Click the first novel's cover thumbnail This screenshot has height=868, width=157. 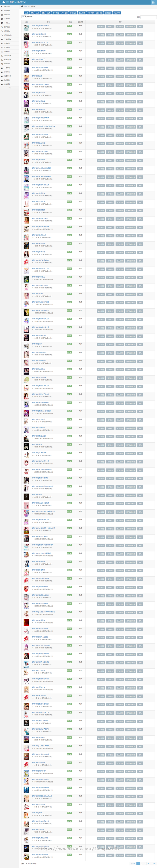(x=26, y=28)
